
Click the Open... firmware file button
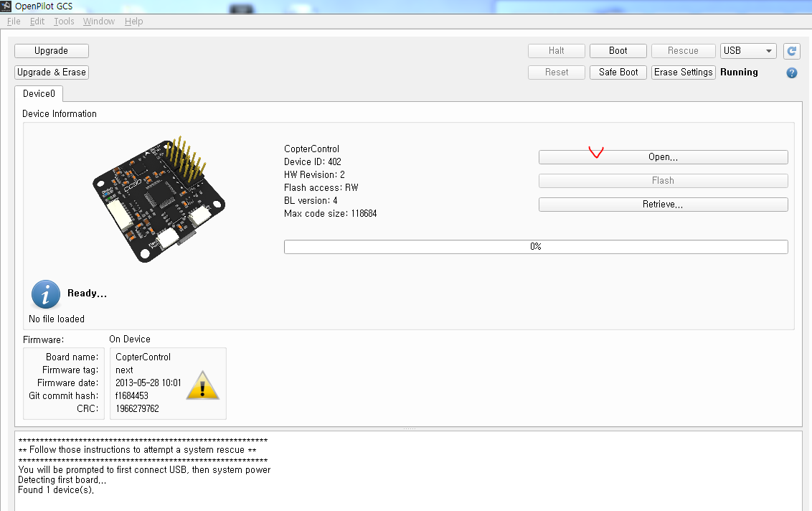point(663,157)
